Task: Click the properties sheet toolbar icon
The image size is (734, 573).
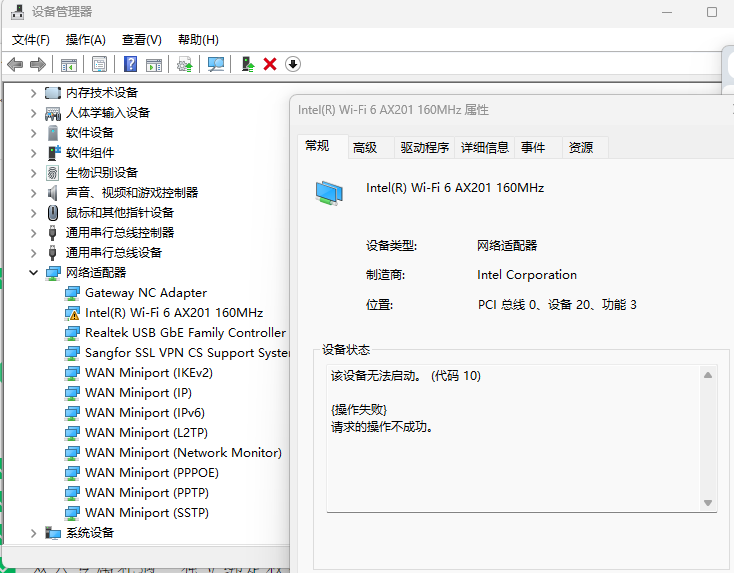Action: pyautogui.click(x=99, y=64)
